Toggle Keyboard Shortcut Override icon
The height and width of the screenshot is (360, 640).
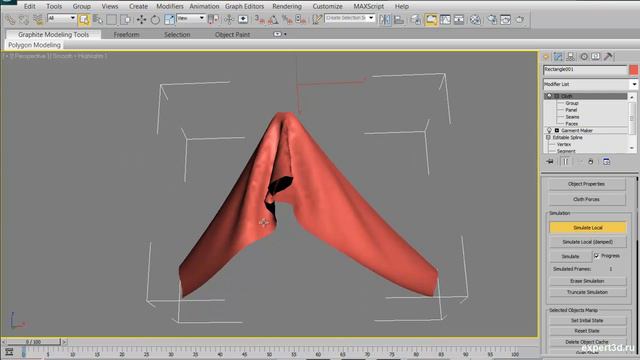click(243, 19)
